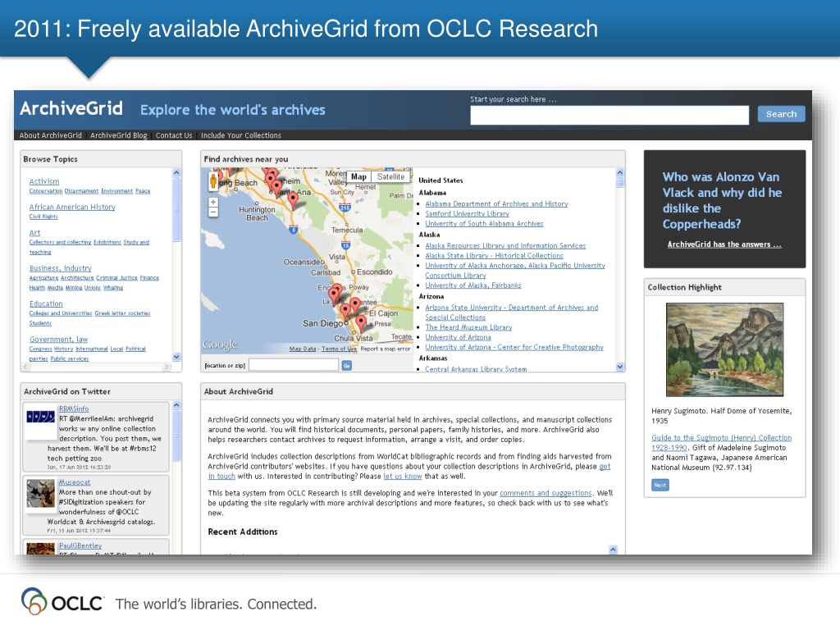Screen dimensions: 840x630
Task: Open the Government, law topic
Action: point(58,340)
